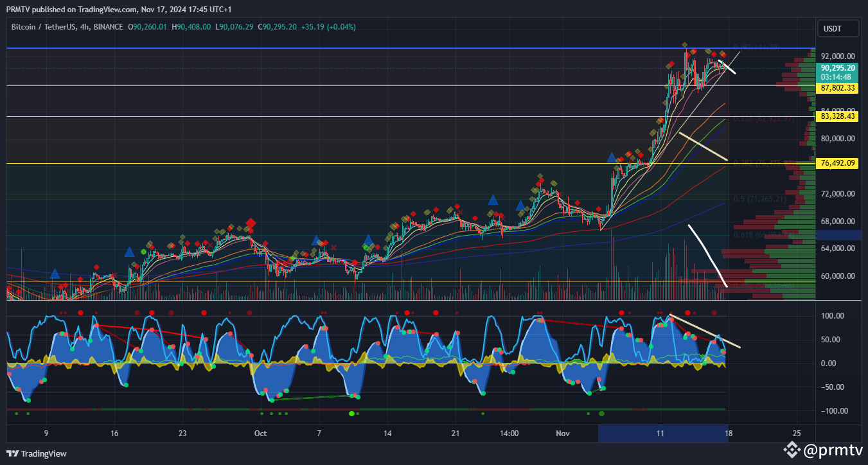
Task: Click the 68,000.00 price scale value
Action: pyautogui.click(x=838, y=222)
